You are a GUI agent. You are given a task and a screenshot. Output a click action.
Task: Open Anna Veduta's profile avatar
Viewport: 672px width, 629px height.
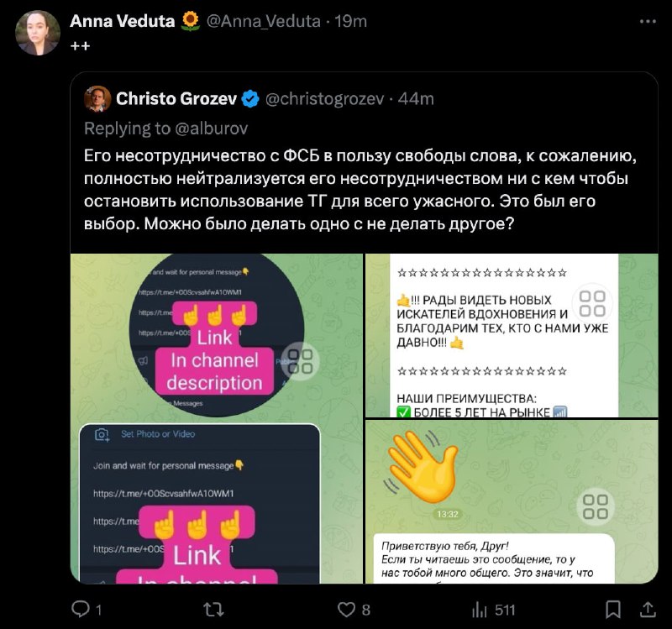click(38, 33)
